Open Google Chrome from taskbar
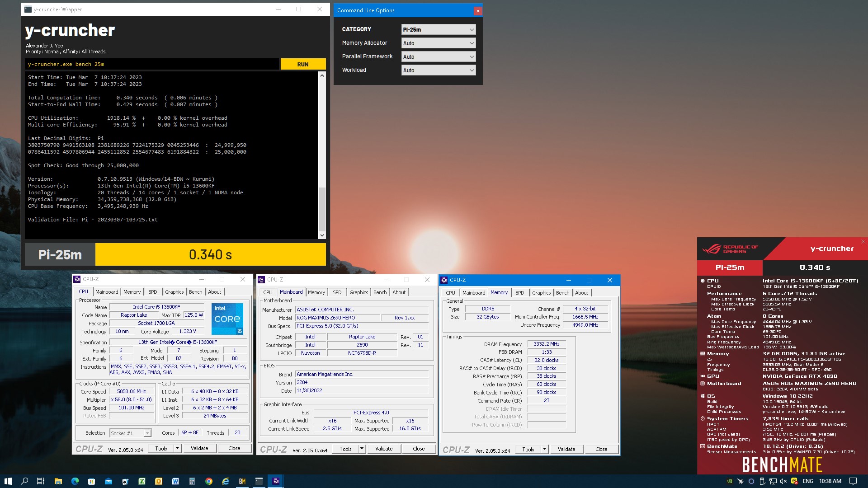This screenshot has width=868, height=488. coord(209,481)
